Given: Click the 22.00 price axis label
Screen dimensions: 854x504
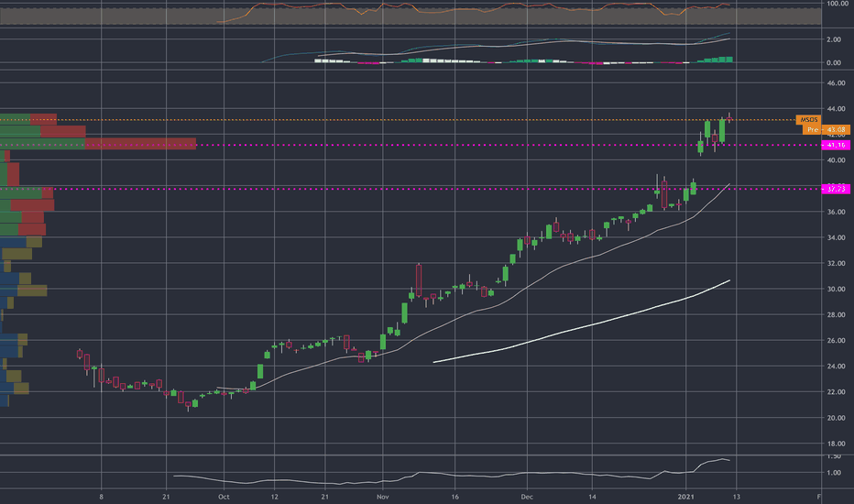Looking at the screenshot, I should (x=836, y=392).
